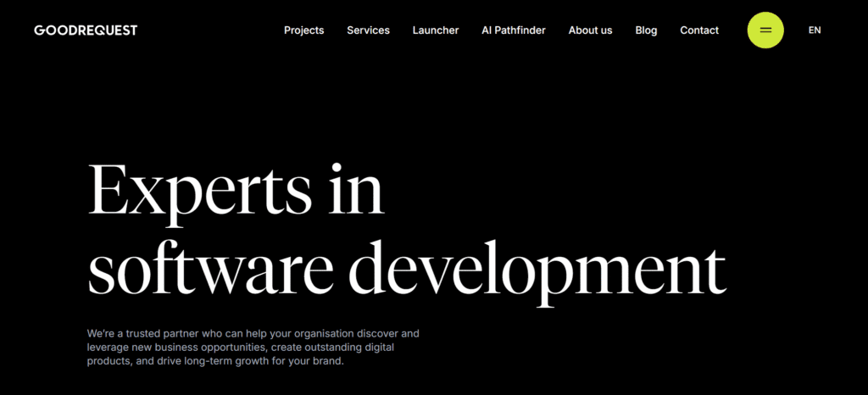Go to the Services page
This screenshot has height=395, width=868.
[x=368, y=31]
